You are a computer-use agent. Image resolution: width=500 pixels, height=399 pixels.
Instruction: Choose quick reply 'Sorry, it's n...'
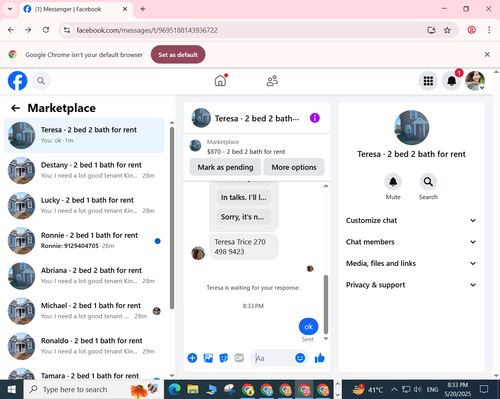pos(243,217)
